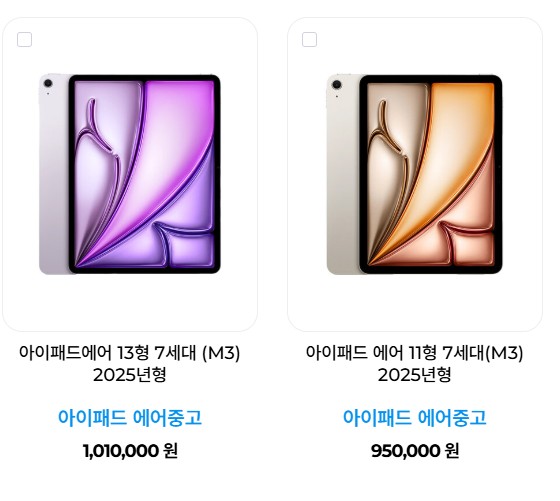
Task: Click the rear camera lens on purple iPad
Action: [48, 84]
